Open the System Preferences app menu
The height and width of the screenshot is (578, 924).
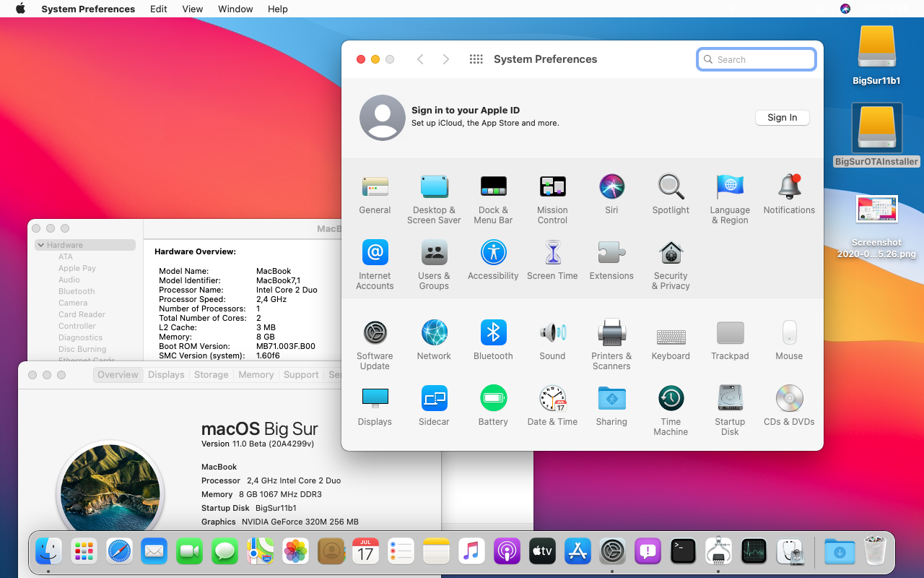click(88, 9)
